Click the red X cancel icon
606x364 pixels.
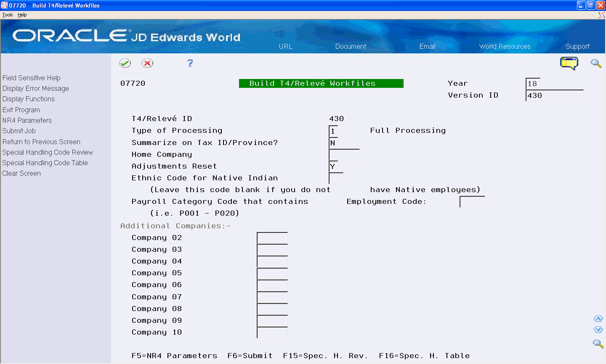click(148, 63)
